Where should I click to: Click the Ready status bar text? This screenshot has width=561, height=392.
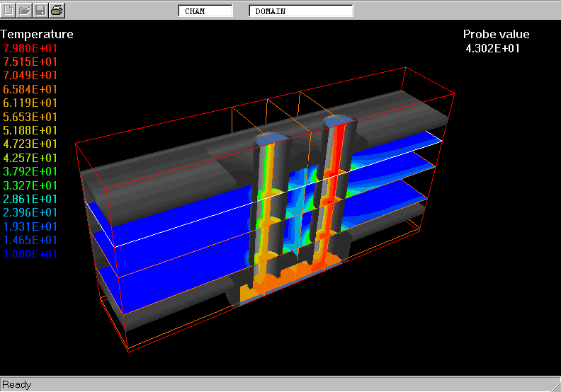pyautogui.click(x=17, y=384)
